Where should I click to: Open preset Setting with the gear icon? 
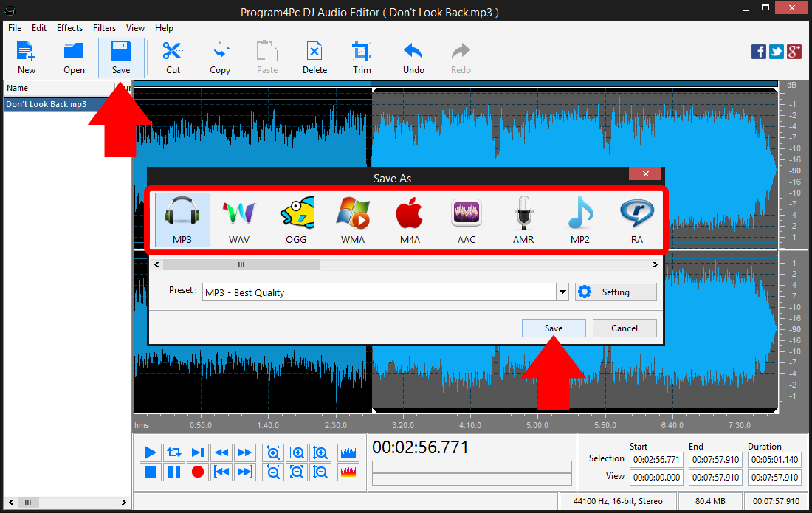point(616,292)
